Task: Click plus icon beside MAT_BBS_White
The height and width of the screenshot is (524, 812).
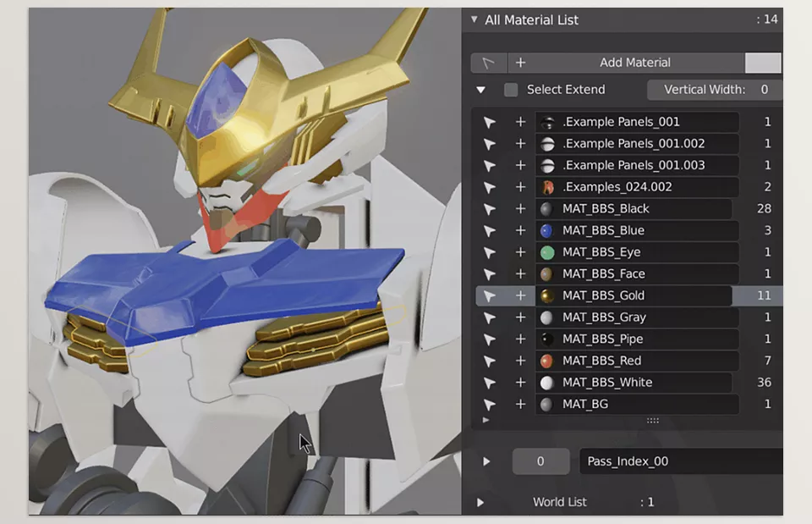Action: point(520,383)
